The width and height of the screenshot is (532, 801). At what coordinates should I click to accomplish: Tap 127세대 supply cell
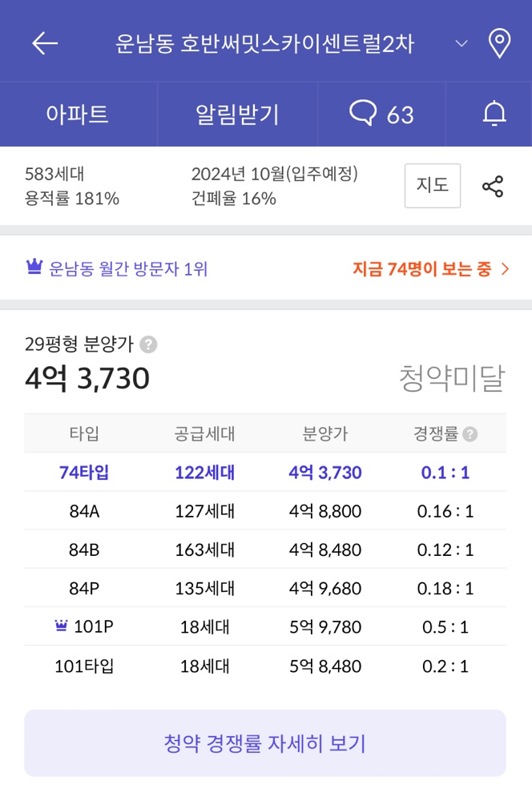[204, 511]
